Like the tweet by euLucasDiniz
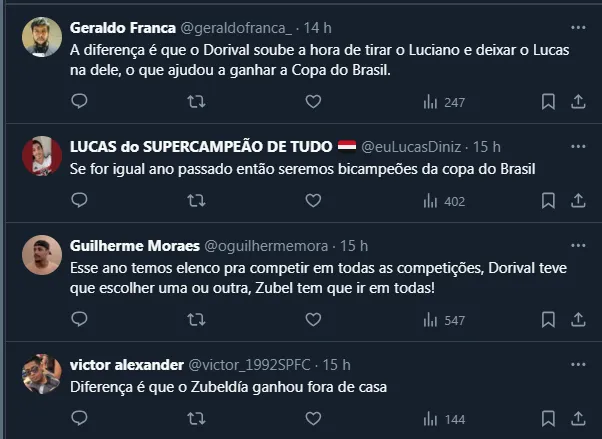The height and width of the screenshot is (439, 602). 312,201
